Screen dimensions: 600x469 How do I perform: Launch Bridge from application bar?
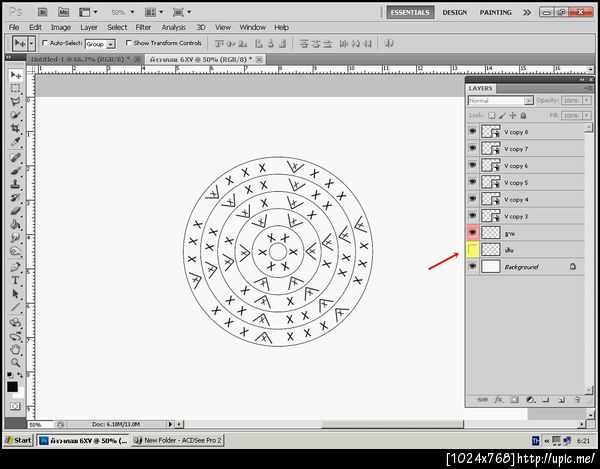42,12
